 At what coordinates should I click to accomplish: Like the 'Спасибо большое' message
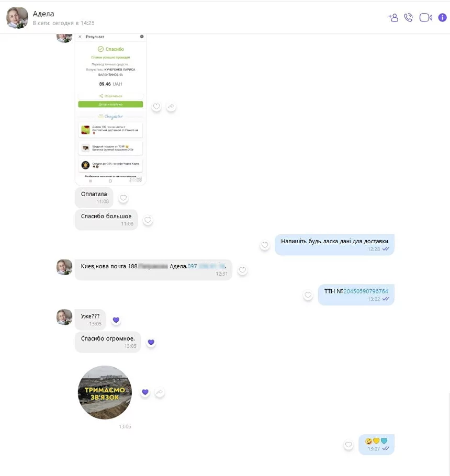click(x=148, y=220)
